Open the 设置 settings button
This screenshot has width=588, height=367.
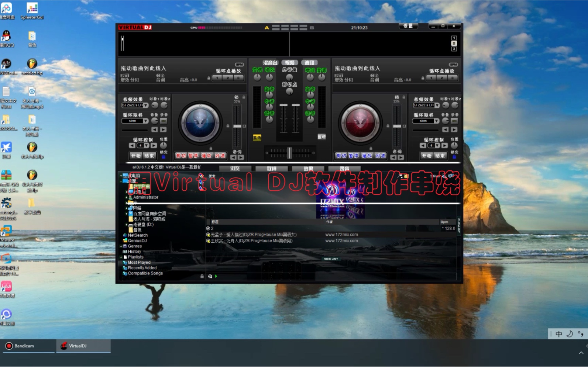pyautogui.click(x=408, y=26)
